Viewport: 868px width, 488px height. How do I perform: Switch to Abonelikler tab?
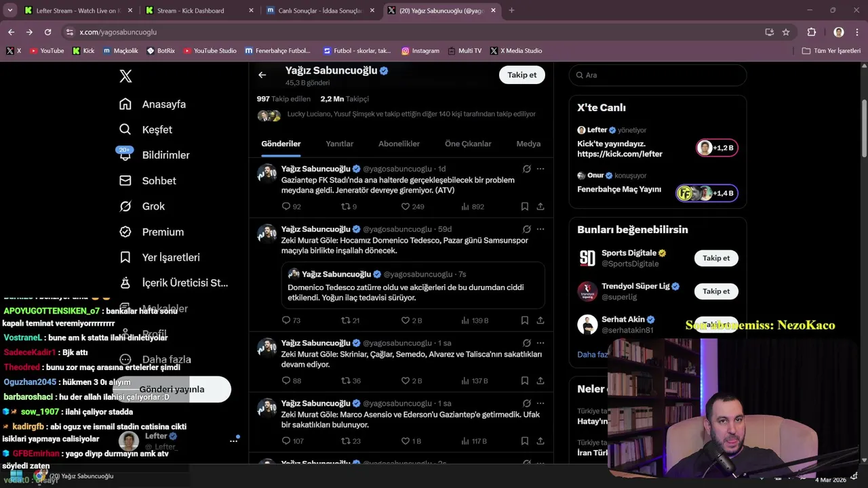pyautogui.click(x=399, y=144)
